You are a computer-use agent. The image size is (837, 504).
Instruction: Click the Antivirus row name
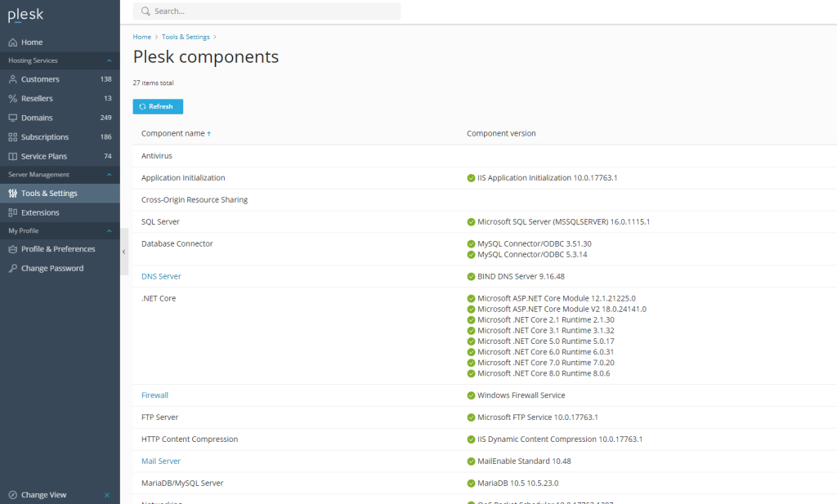click(157, 156)
